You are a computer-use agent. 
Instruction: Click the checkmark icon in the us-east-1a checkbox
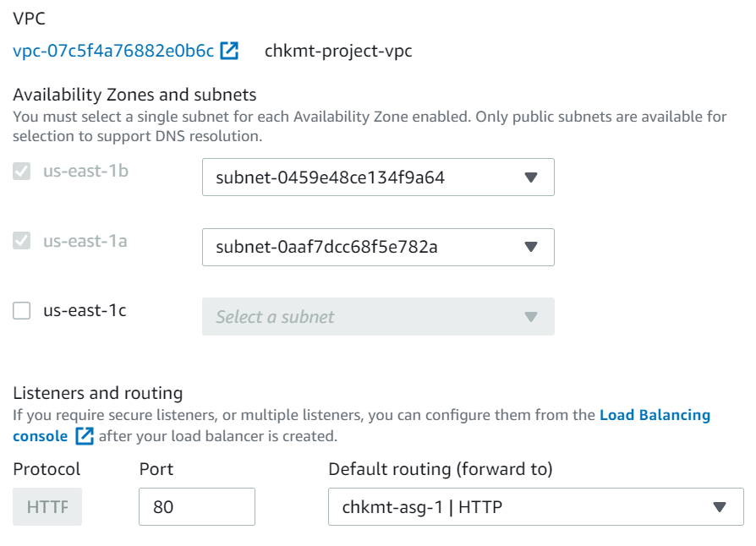[20, 242]
